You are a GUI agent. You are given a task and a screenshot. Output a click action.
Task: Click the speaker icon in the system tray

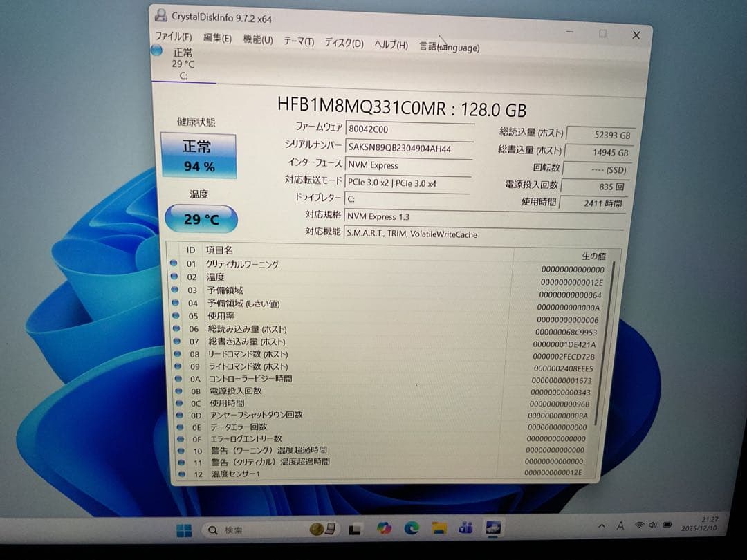(x=653, y=525)
